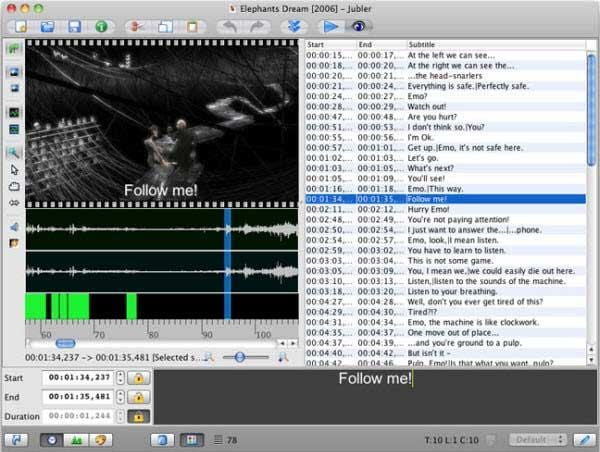
Task: Click the waveform zoom slider handle
Action: 239,357
